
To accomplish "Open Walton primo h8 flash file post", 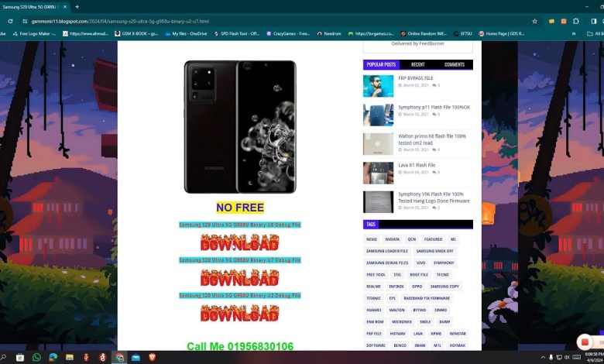I will click(x=432, y=139).
